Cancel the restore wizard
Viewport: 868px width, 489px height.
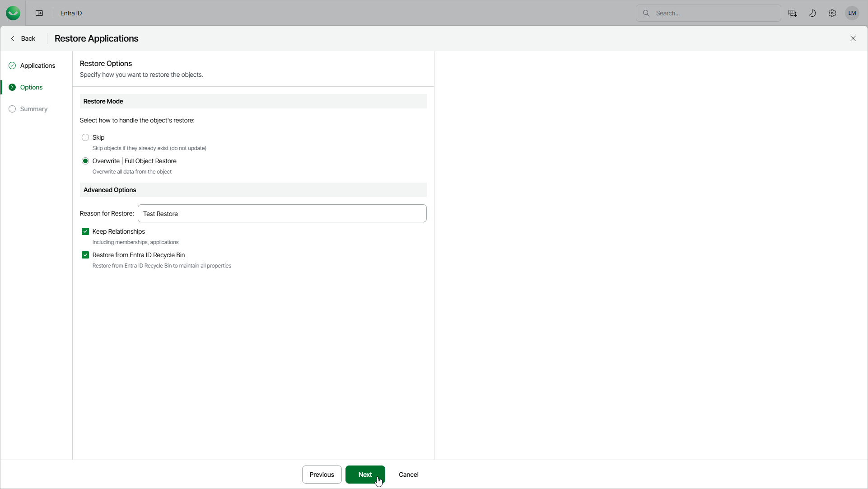[408, 475]
